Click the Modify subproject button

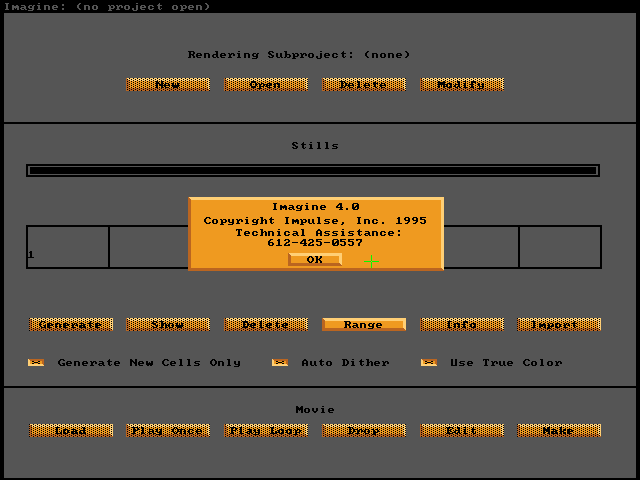[x=462, y=84]
